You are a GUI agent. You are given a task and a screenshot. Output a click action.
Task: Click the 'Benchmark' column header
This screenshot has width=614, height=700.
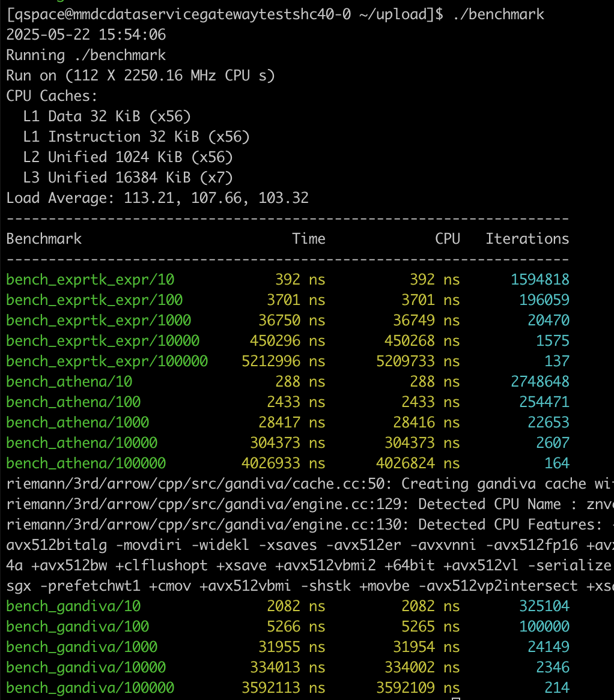point(44,239)
